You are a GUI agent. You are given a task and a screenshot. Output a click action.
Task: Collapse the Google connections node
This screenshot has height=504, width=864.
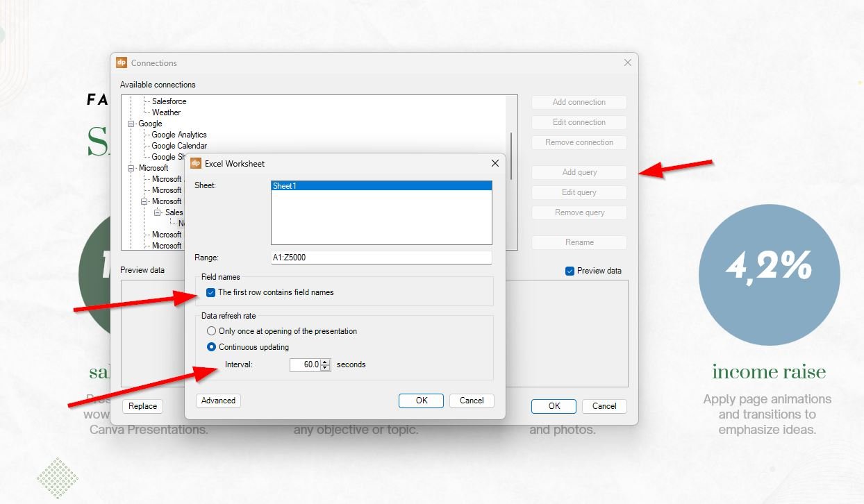(131, 124)
